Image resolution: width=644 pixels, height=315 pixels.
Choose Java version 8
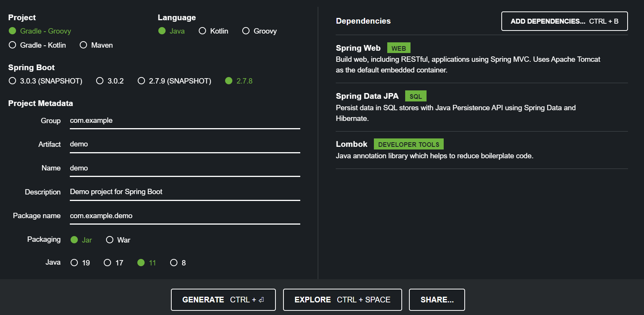(x=178, y=263)
